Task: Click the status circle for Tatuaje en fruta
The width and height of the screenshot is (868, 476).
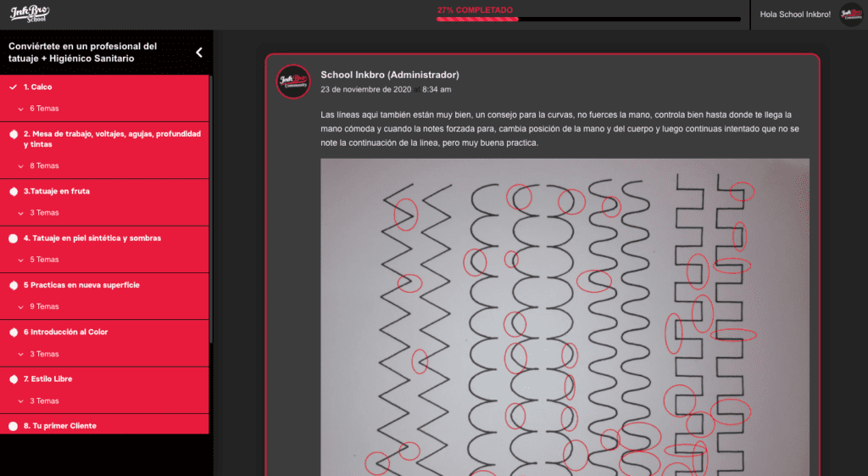Action: click(13, 192)
